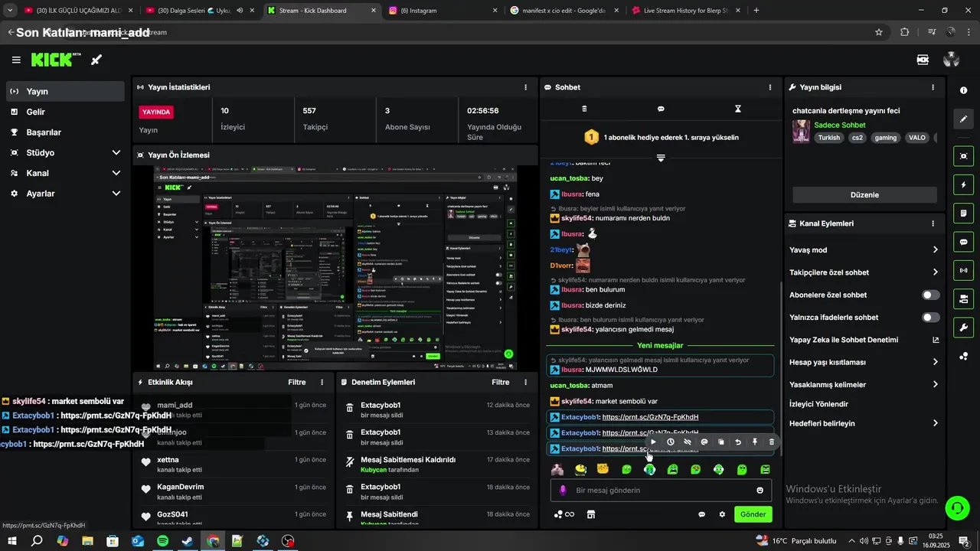Click the speech bubble icon in the chat toolbar
980x551 pixels.
coord(661,109)
